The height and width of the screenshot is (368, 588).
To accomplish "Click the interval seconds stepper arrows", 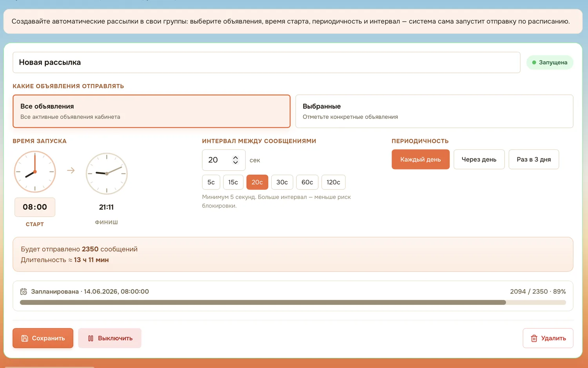I will [x=236, y=160].
